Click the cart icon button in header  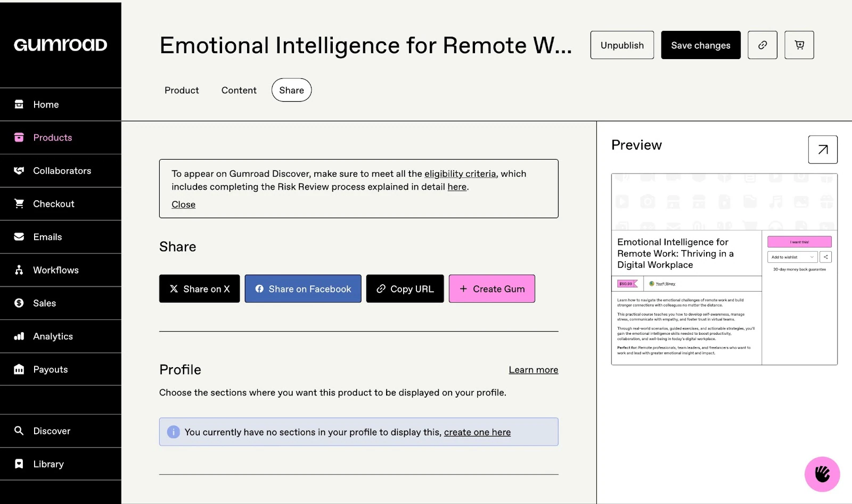(799, 45)
